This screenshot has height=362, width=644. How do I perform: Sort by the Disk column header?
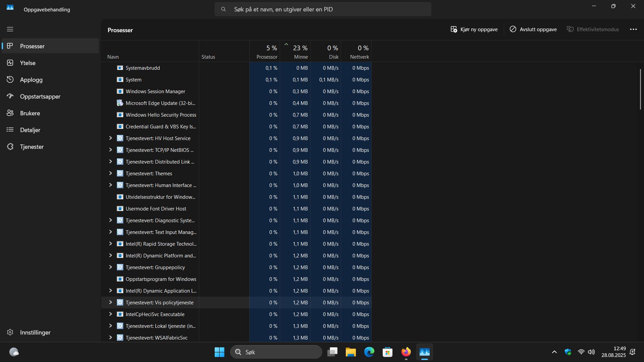click(x=326, y=51)
